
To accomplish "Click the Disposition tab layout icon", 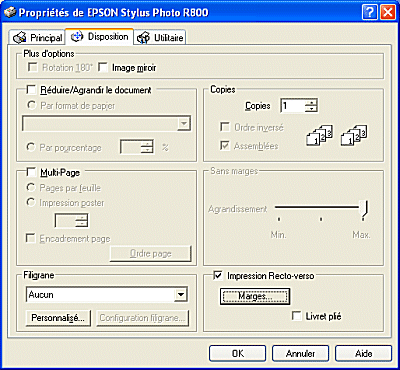I will (x=77, y=37).
